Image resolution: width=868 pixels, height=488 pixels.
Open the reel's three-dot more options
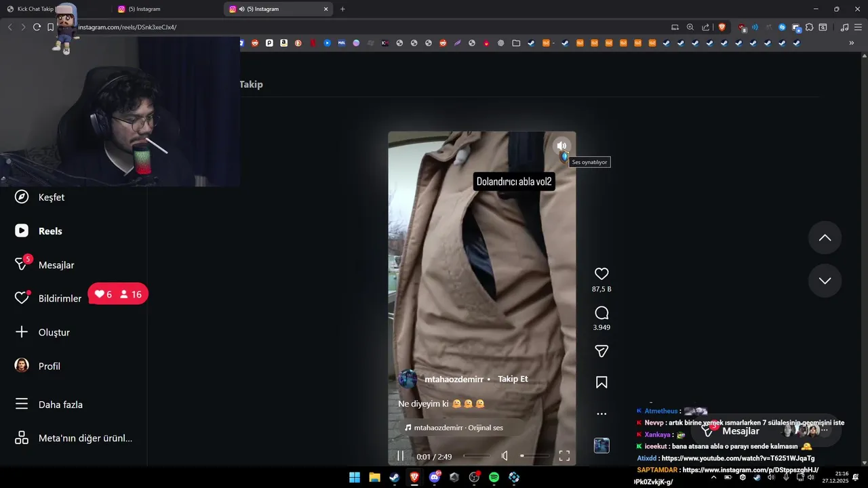pos(601,413)
